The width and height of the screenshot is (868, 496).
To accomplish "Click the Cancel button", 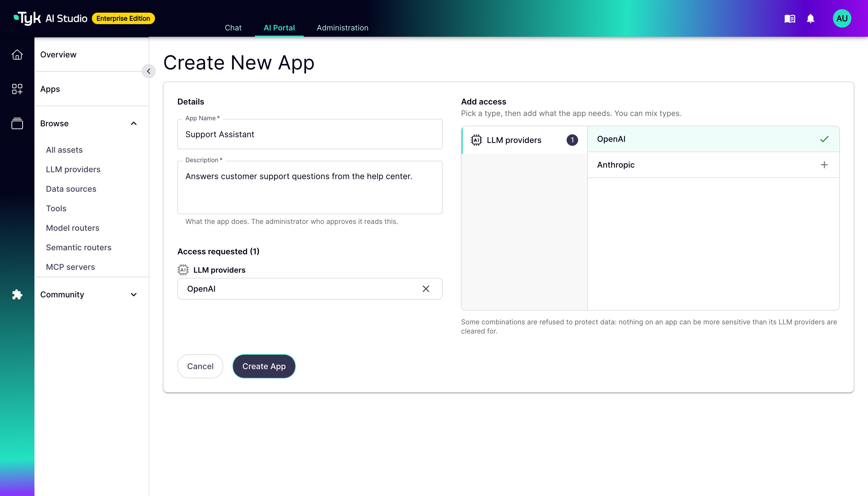I will (200, 366).
